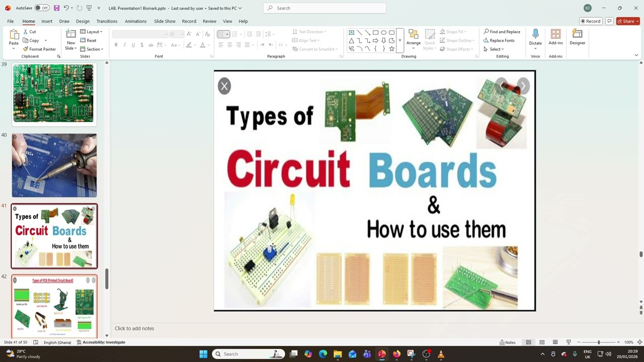Click the Record button
The height and width of the screenshot is (362, 644).
(x=590, y=21)
